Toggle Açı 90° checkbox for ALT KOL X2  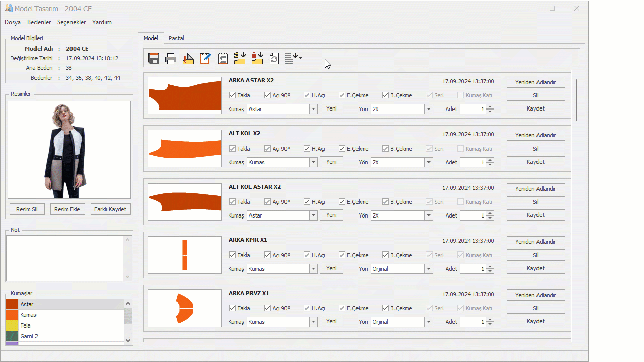(x=267, y=149)
